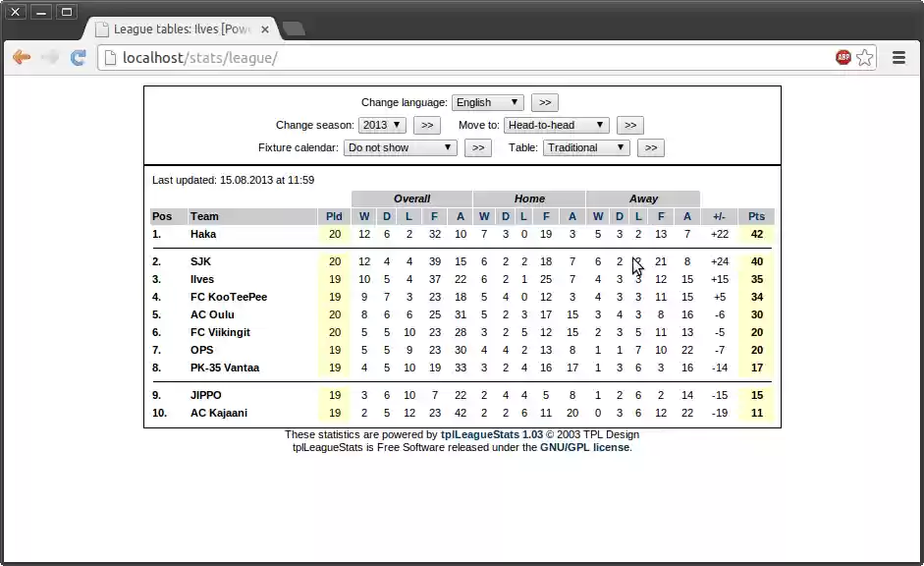Open the Table Traditional dropdown
The image size is (924, 566).
pyautogui.click(x=586, y=147)
